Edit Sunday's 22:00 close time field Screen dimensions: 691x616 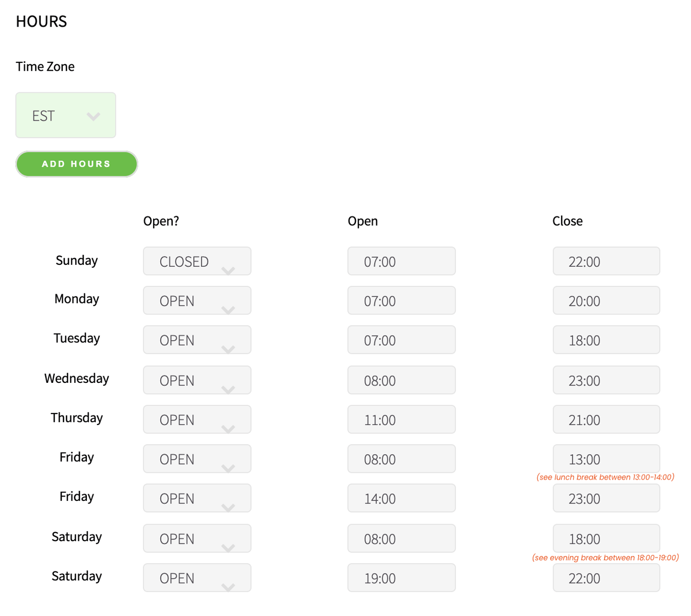coord(606,261)
